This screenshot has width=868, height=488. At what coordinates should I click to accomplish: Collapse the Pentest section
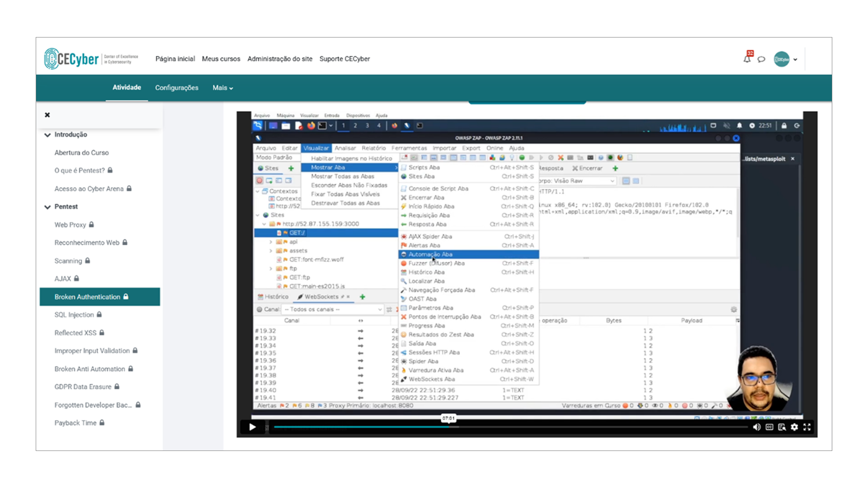tap(47, 207)
